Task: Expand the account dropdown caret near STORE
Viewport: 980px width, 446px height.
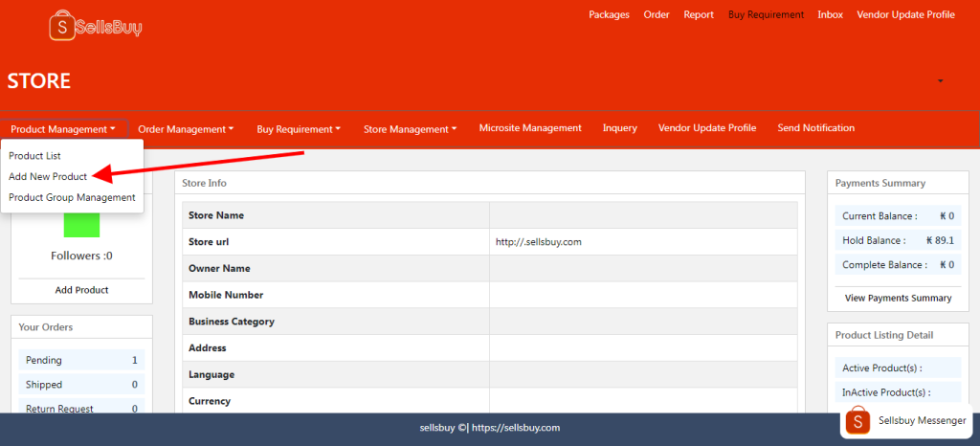Action: pyautogui.click(x=940, y=81)
